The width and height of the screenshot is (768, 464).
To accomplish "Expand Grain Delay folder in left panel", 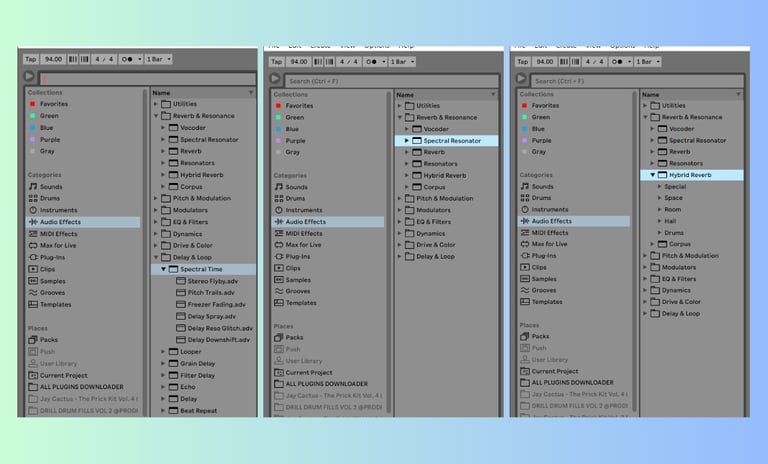I will tap(164, 364).
